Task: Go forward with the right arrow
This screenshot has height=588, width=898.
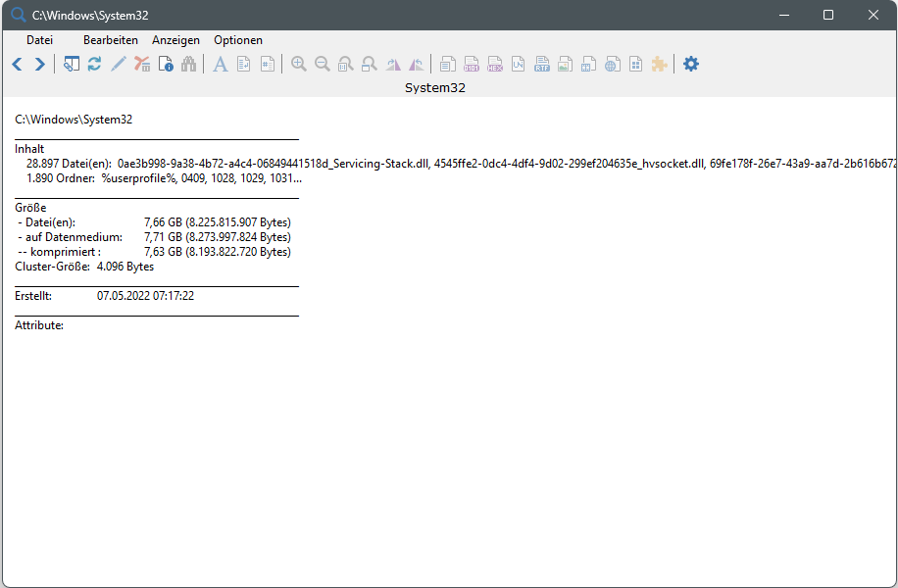Action: 39,64
